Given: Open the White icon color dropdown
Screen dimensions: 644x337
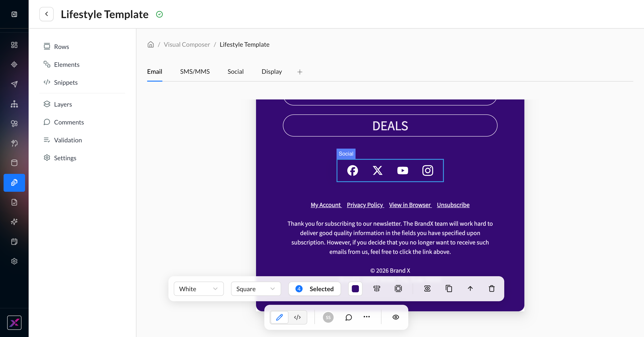Looking at the screenshot, I should click(199, 289).
